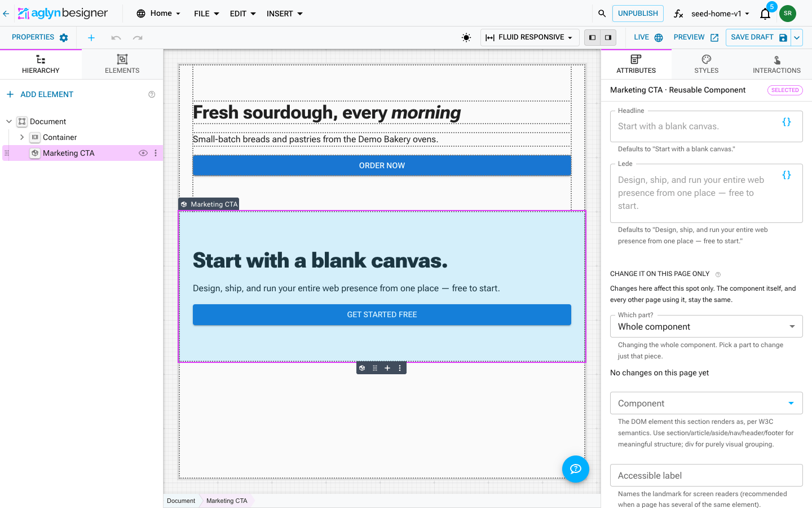Open the FILE menu
Viewport: 812px width, 508px height.
(206, 14)
